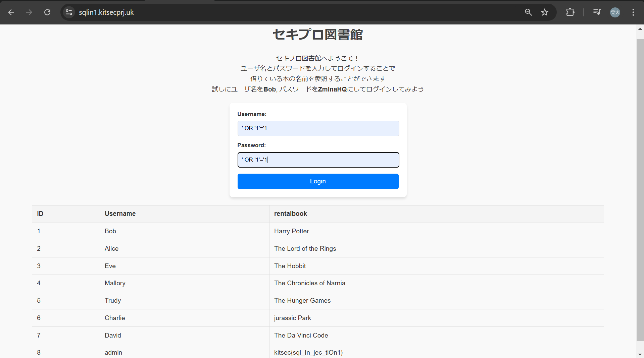This screenshot has width=644, height=358.
Task: Open site information icon in address bar
Action: point(69,12)
